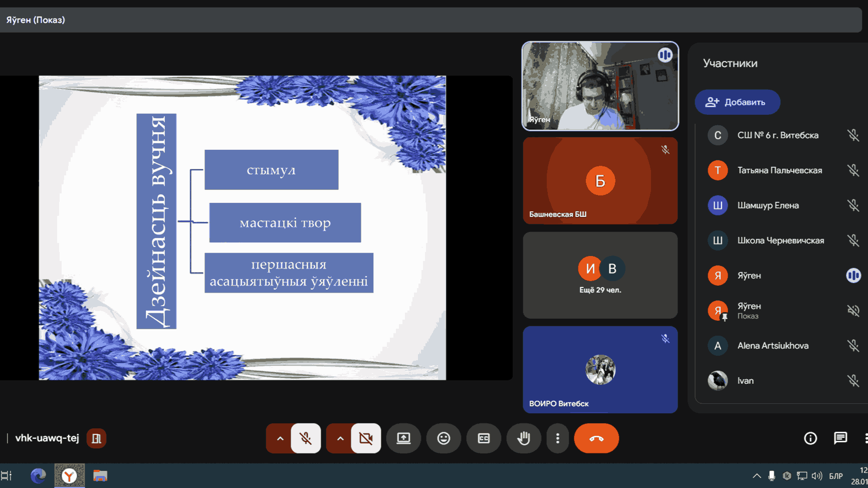The image size is (868, 488).
Task: Click the system volume icon in tray
Action: coord(817,476)
